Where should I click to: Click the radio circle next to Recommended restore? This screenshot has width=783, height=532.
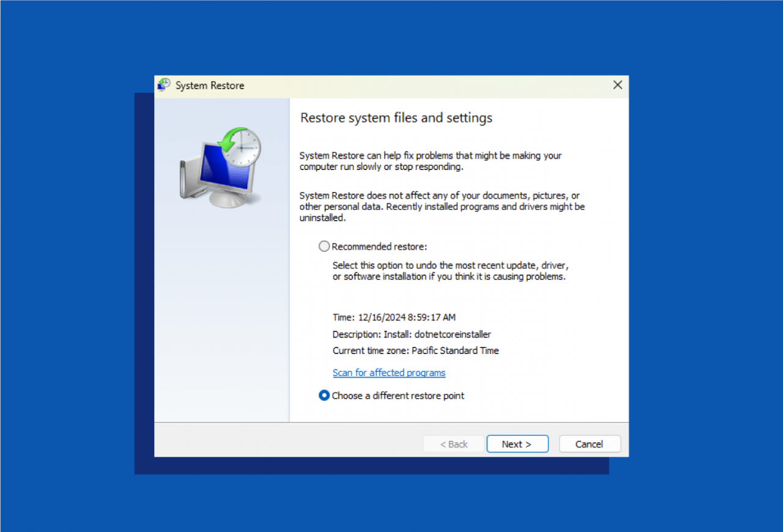[x=324, y=246]
